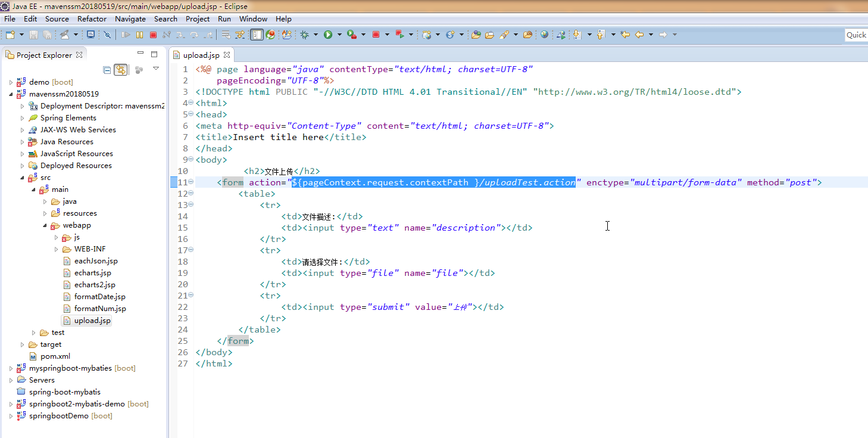This screenshot has width=868, height=438.
Task: Collapse the webapp folder node
Action: coord(45,225)
